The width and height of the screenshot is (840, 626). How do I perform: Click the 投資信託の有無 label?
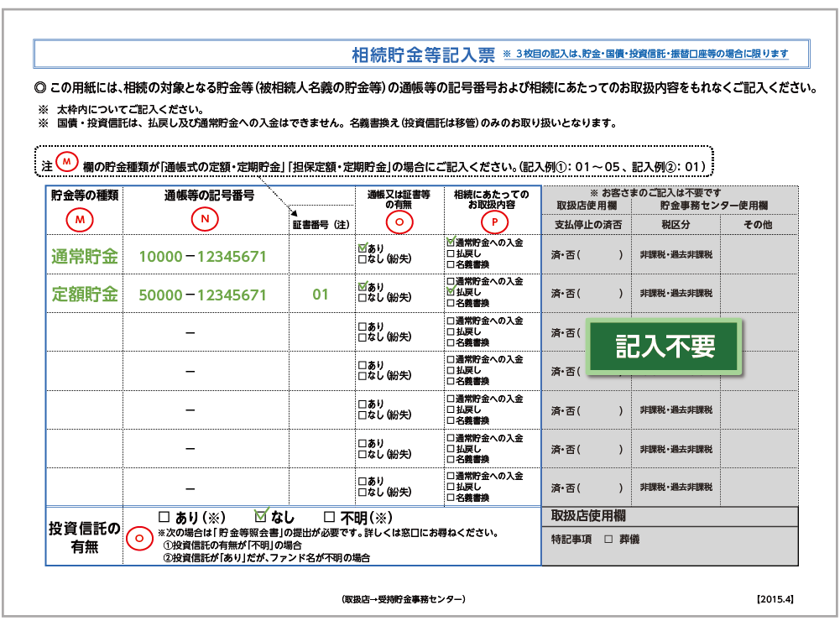85,537
